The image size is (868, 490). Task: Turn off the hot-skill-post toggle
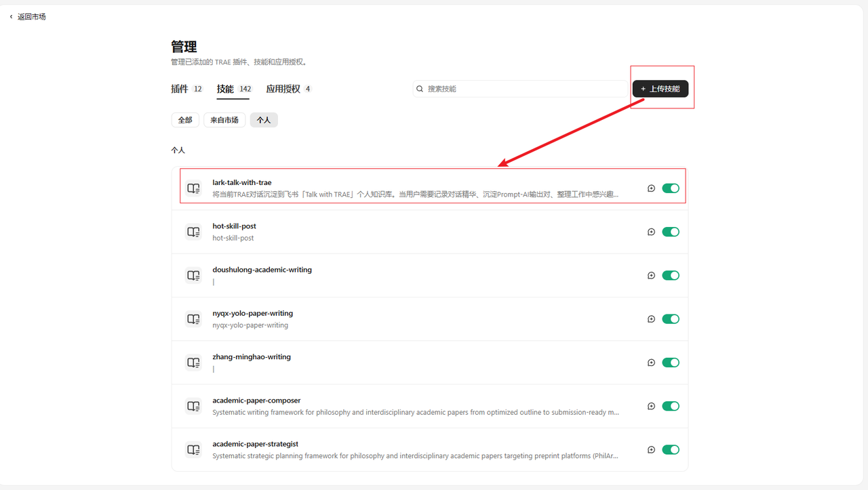(671, 232)
